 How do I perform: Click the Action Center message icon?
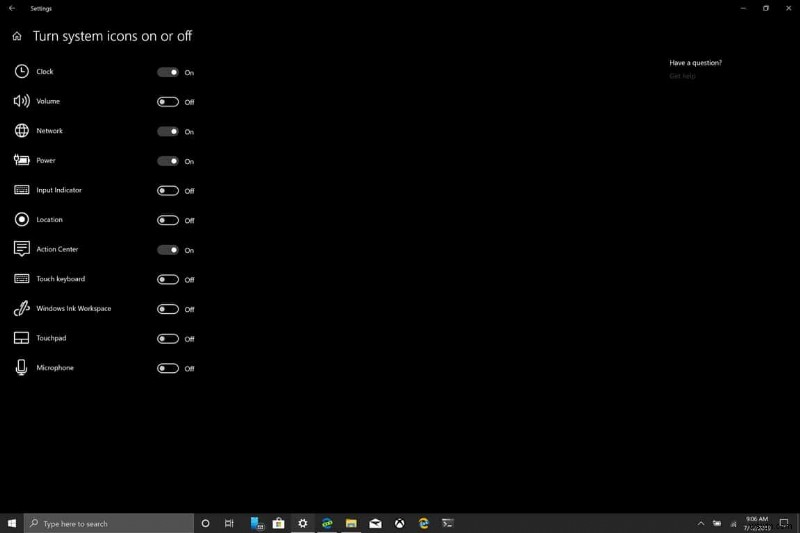[21, 249]
